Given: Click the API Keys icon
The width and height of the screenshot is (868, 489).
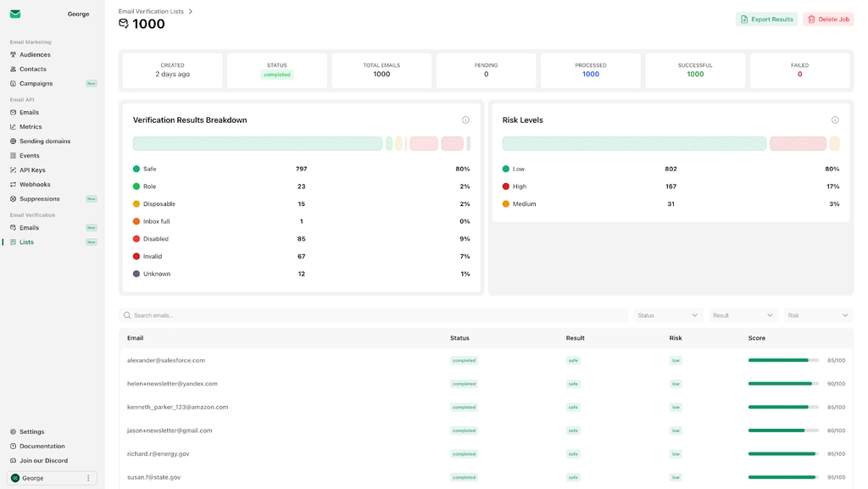Looking at the screenshot, I should [12, 169].
